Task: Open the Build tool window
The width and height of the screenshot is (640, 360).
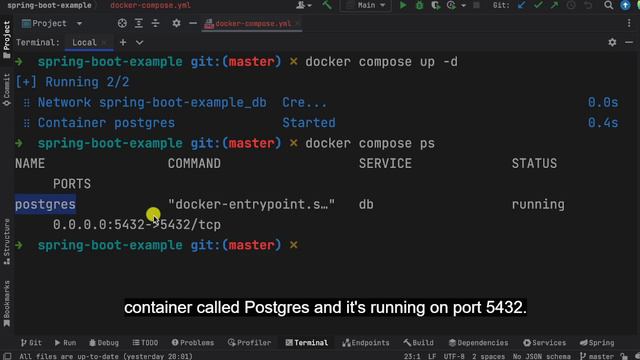Action: tap(418, 343)
